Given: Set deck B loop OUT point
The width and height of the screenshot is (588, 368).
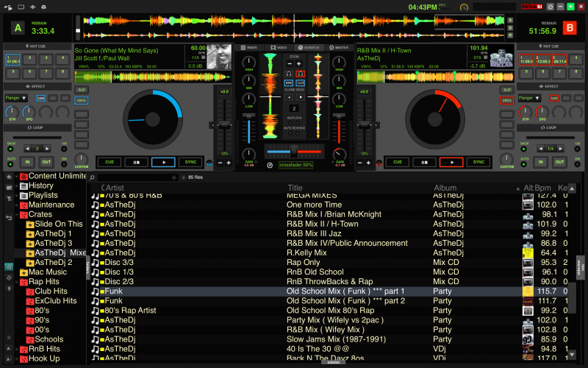Looking at the screenshot, I should coord(559,162).
